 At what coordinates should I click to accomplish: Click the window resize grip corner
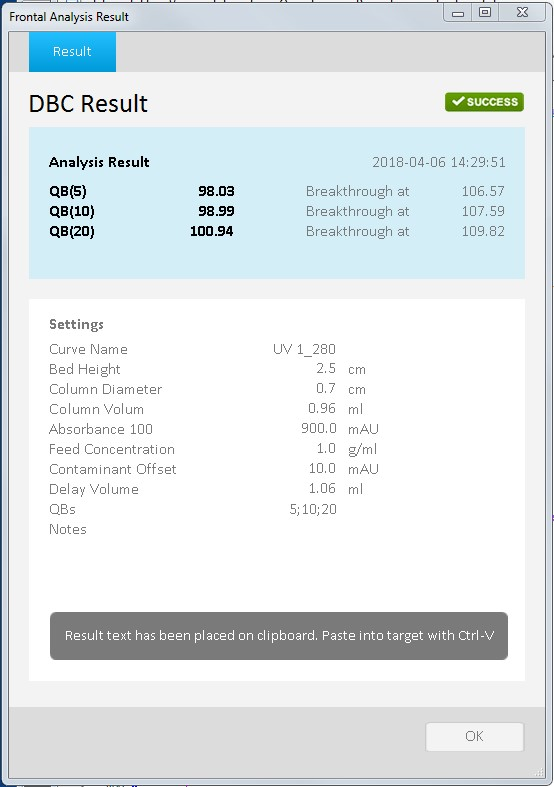(540, 772)
